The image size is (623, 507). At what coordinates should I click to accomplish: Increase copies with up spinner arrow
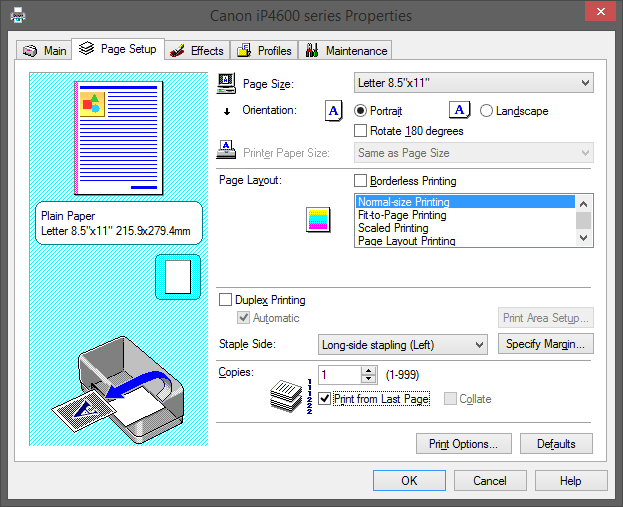[369, 370]
